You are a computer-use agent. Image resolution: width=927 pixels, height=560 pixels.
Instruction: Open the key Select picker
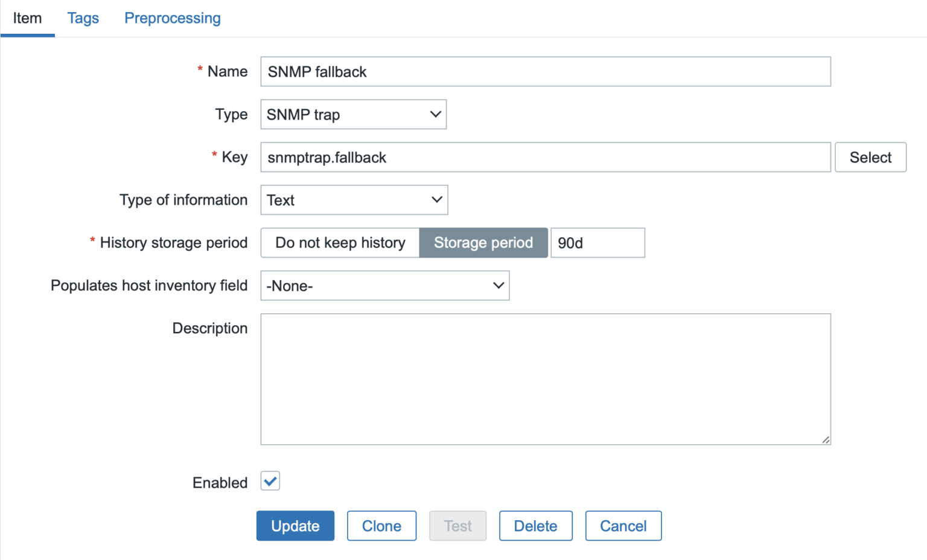pyautogui.click(x=870, y=157)
